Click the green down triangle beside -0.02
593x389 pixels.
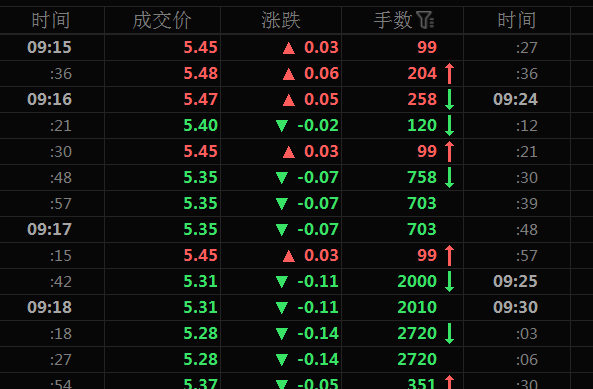click(x=282, y=126)
